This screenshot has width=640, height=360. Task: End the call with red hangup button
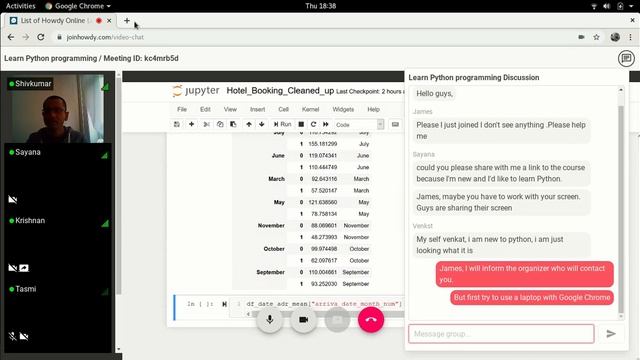coord(371,320)
